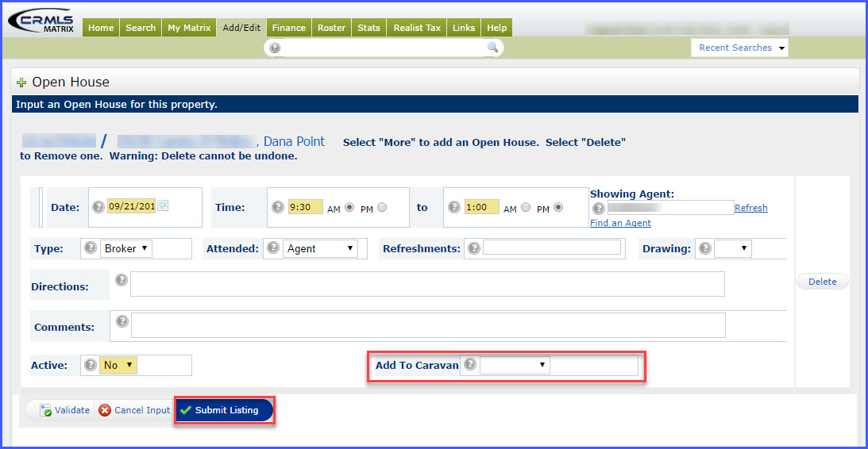Click the Delete button on the right
This screenshot has height=449, width=868.
(822, 282)
